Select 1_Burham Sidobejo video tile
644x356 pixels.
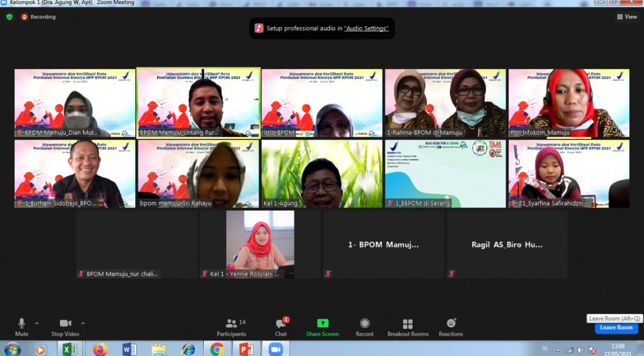tap(75, 173)
